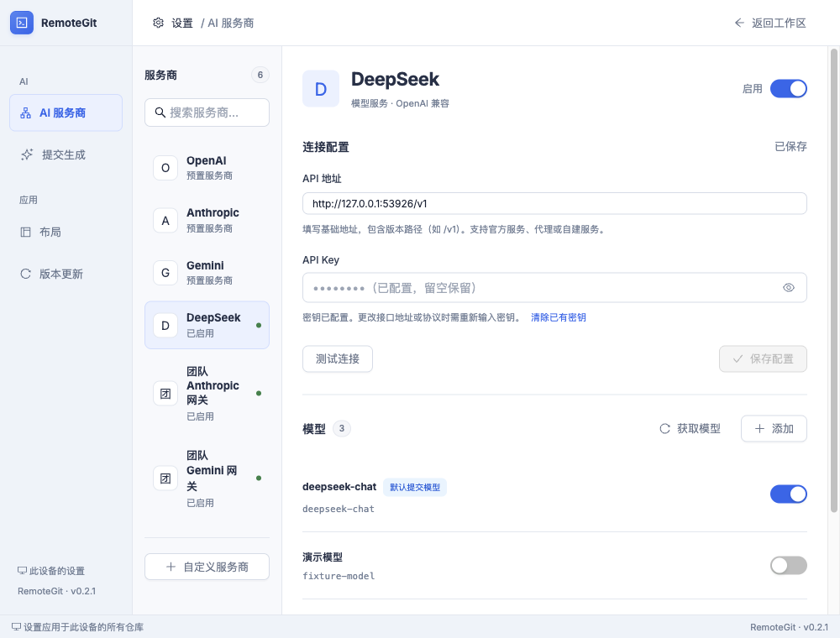This screenshot has height=638, width=840.
Task: Click 添加 to add a model
Action: pos(774,429)
